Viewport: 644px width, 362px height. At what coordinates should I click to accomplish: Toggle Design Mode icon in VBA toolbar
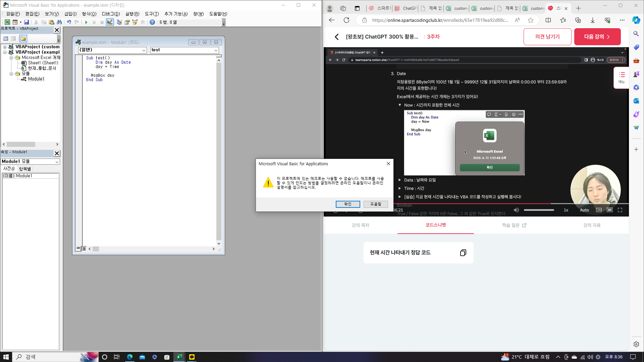pos(110,22)
